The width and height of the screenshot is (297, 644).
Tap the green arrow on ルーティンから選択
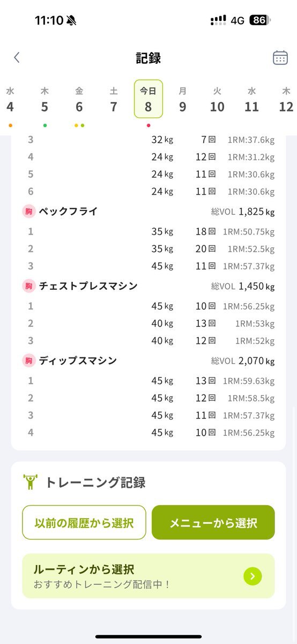(253, 576)
